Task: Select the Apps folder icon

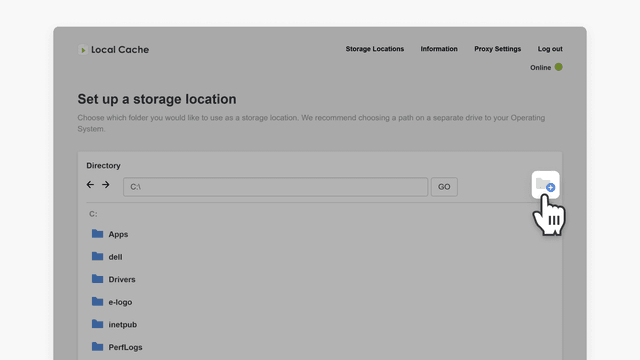Action: [98, 233]
